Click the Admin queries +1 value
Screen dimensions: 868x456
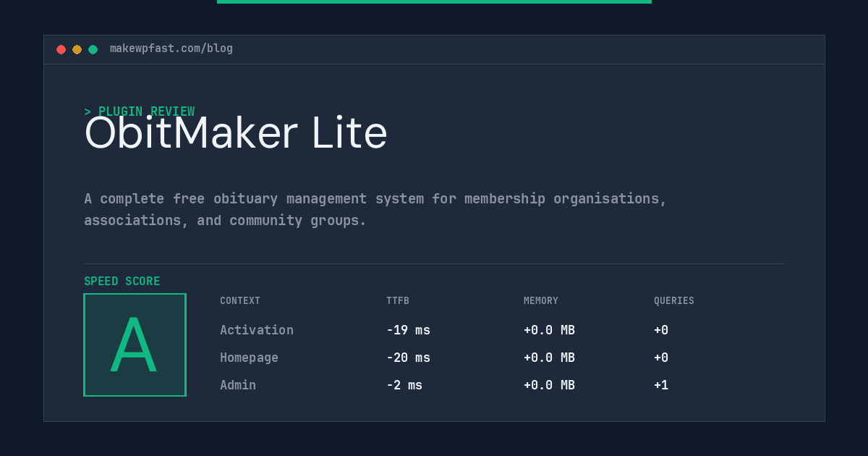pos(661,385)
